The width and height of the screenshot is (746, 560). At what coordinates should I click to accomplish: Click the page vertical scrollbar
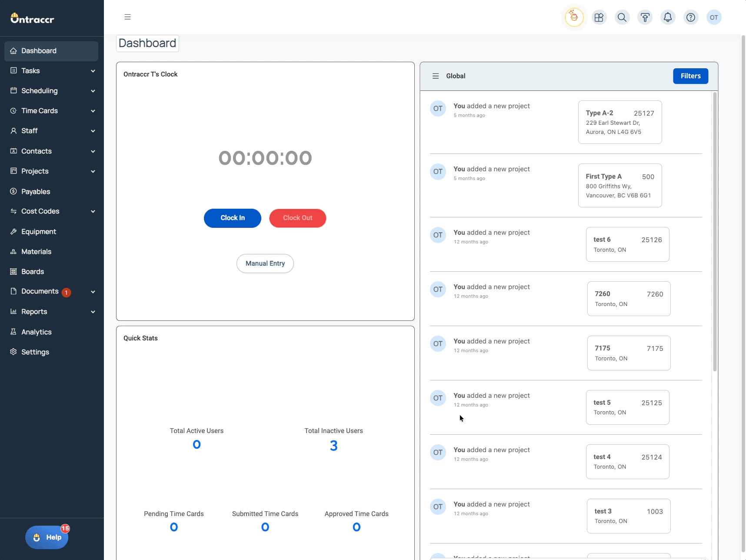coord(743,294)
